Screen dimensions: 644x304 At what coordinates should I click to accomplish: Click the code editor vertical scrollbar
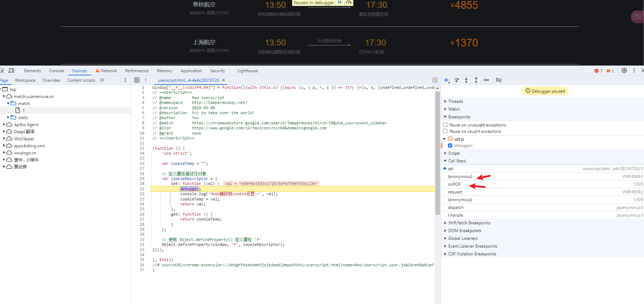click(437, 153)
